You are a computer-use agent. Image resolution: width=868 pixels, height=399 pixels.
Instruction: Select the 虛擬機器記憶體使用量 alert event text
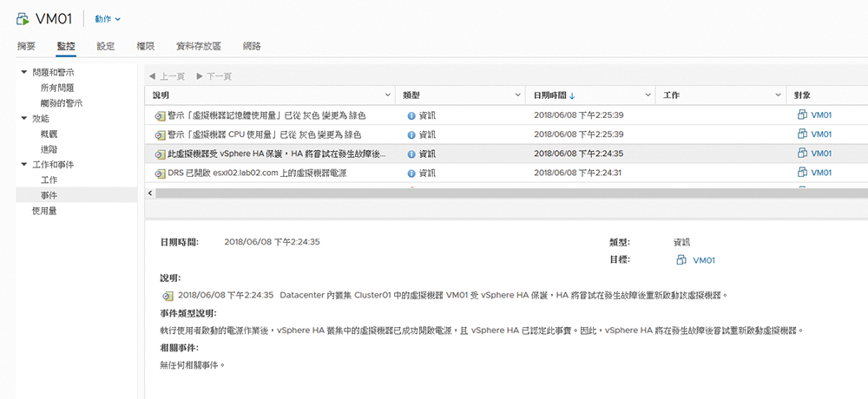point(266,115)
